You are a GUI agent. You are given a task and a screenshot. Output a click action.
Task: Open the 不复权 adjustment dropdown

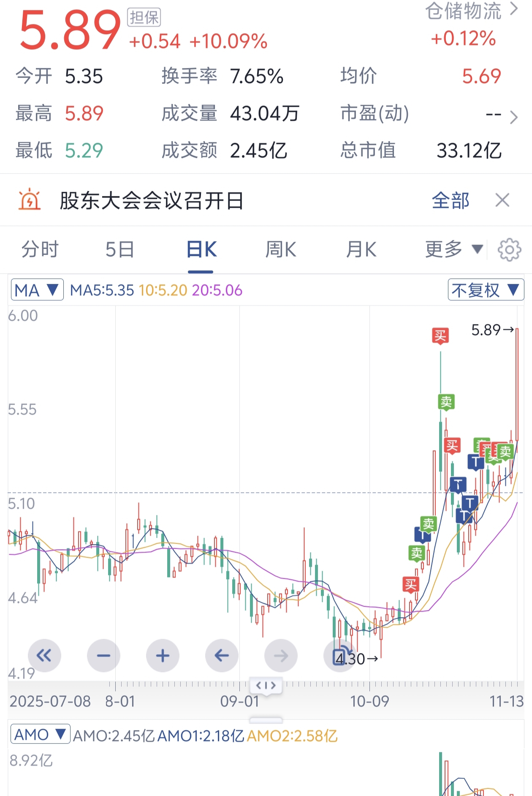click(486, 290)
